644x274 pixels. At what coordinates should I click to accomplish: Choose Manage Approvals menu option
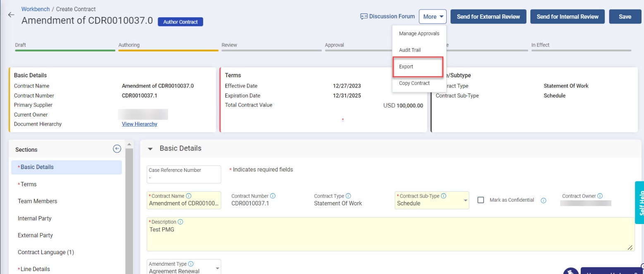(419, 33)
